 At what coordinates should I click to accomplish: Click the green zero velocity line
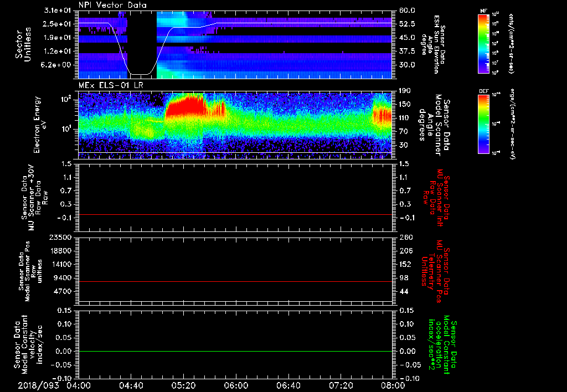pos(235,351)
